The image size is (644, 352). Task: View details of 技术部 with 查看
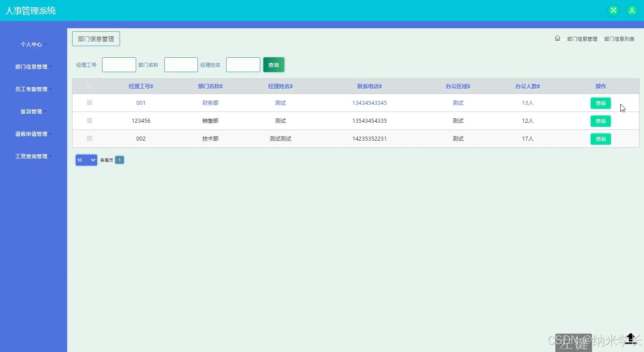tap(601, 139)
